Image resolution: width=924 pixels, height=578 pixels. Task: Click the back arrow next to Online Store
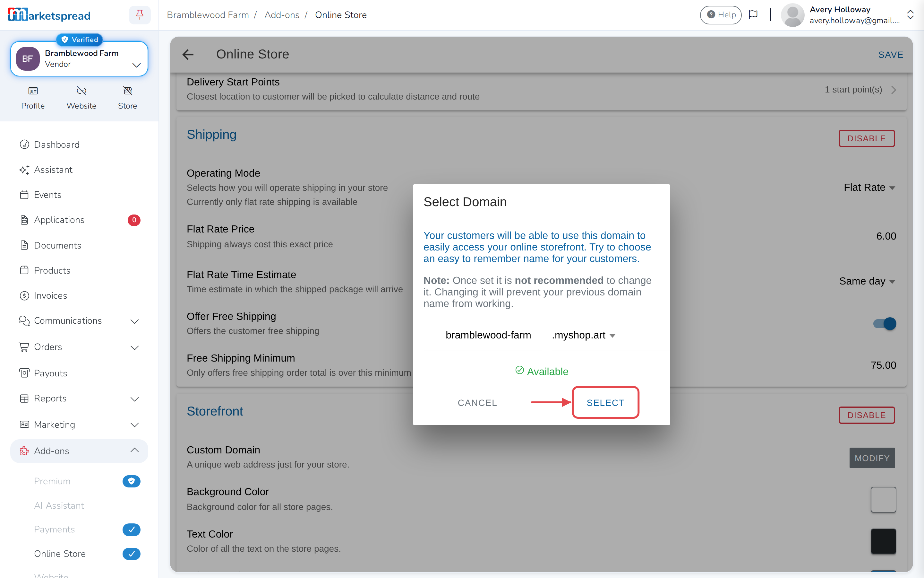click(188, 55)
